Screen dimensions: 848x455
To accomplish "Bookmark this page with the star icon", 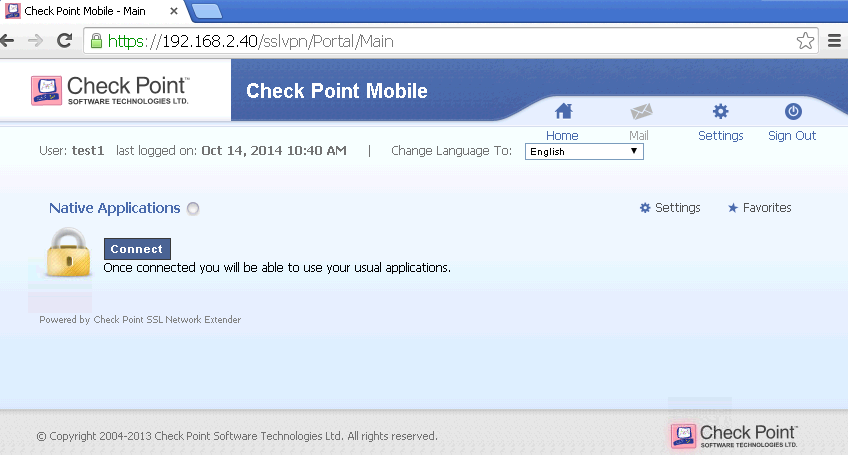I will point(805,41).
